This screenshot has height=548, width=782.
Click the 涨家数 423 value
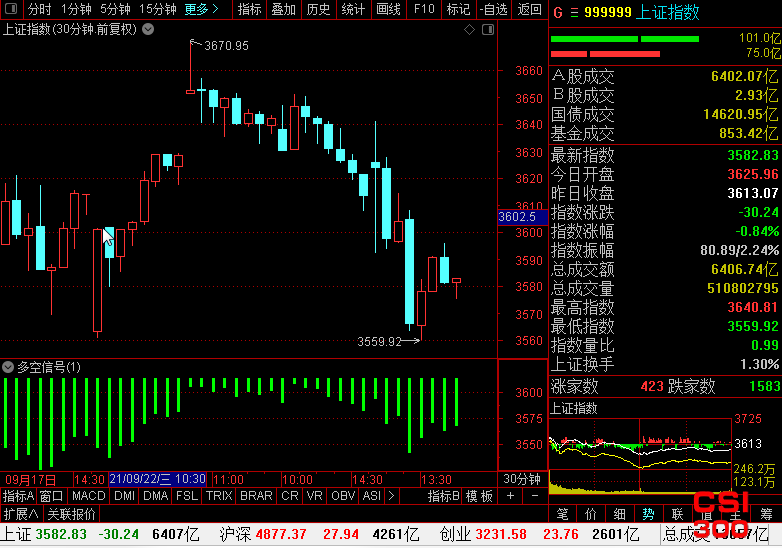click(x=652, y=386)
